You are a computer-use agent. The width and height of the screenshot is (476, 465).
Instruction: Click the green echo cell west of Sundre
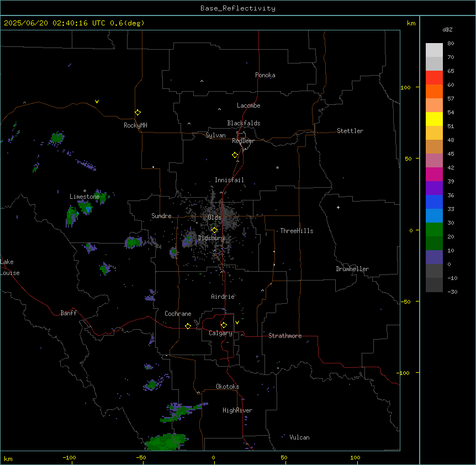(x=133, y=242)
